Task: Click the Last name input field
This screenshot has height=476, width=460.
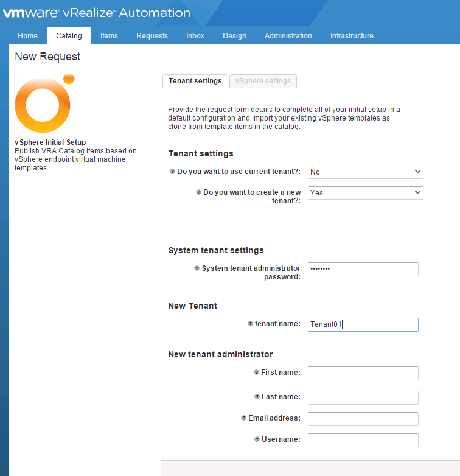Action: click(x=363, y=397)
